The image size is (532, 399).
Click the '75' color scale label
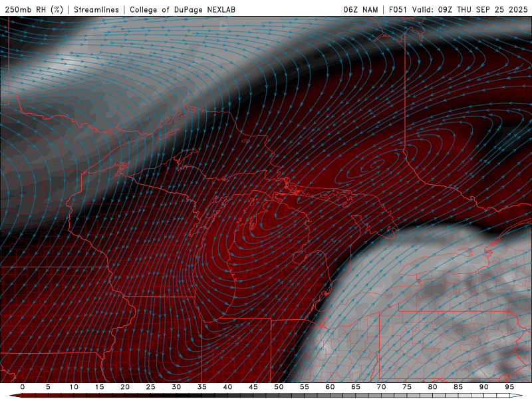point(407,387)
